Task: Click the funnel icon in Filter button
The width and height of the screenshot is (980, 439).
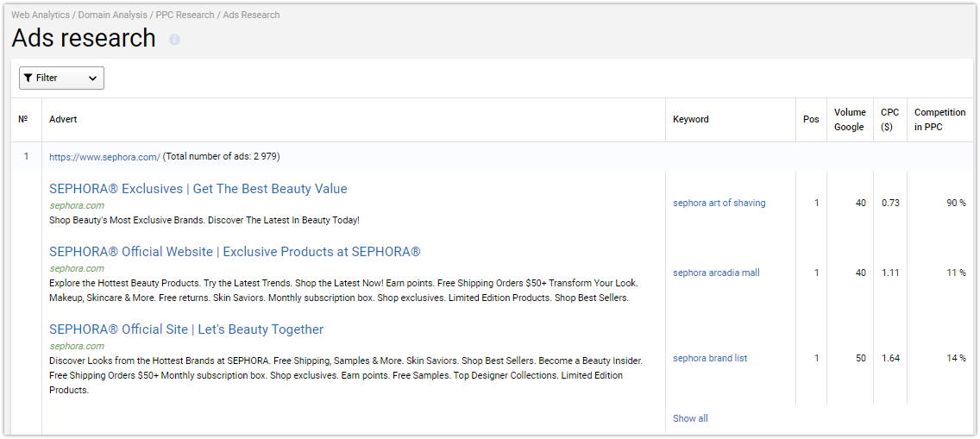Action: [28, 78]
